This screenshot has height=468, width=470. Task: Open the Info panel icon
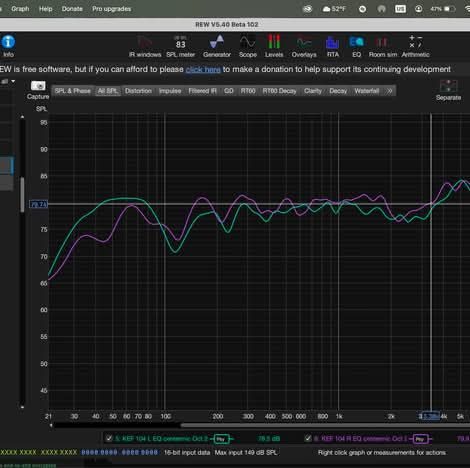point(8,46)
